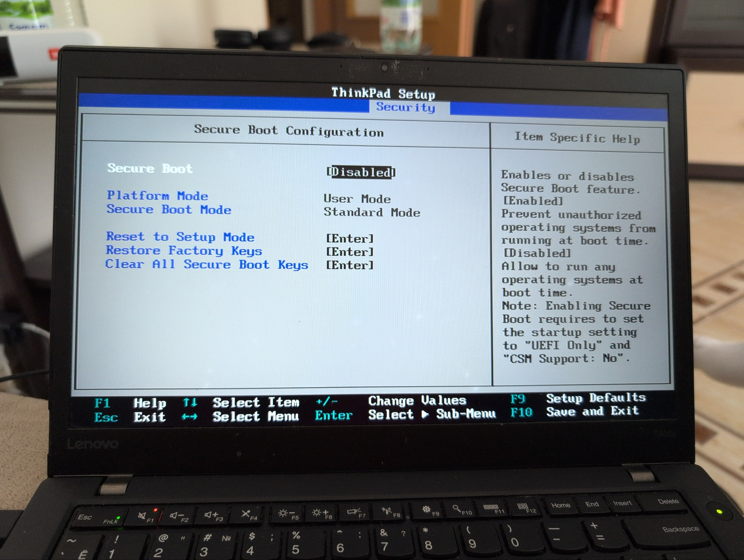Click the [Enter] value beside Clear All Secure Boot Keys

[350, 265]
